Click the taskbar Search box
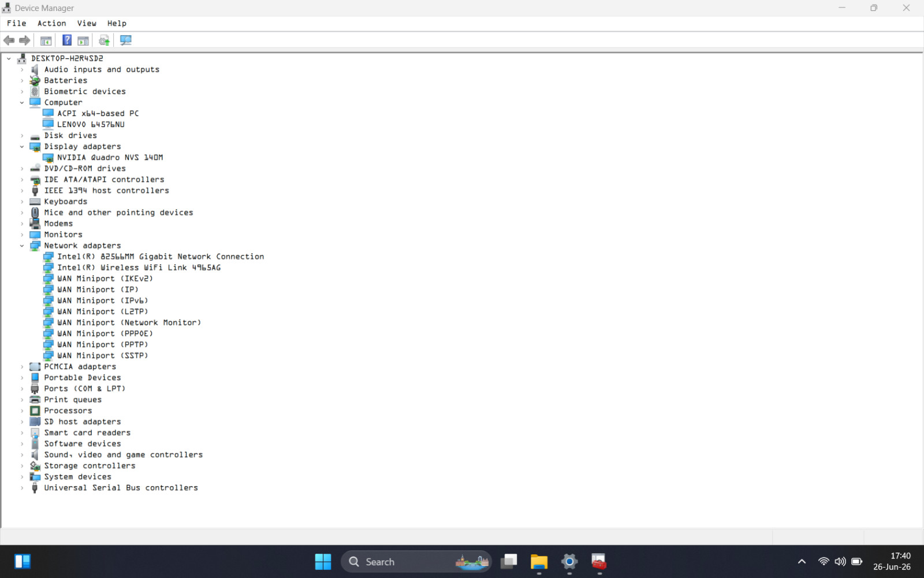This screenshot has width=924, height=578. [x=416, y=562]
